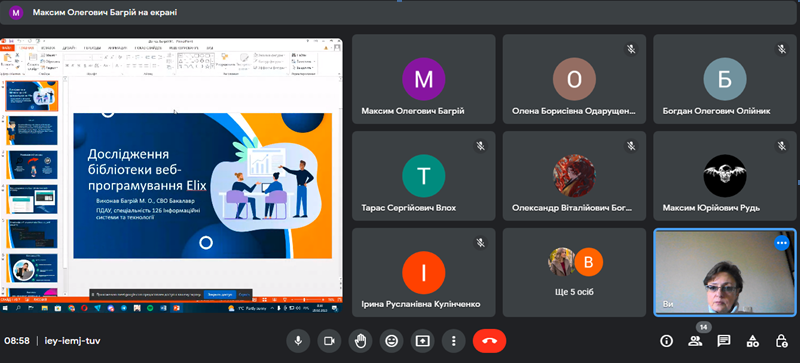Open the emoji reactions picker
Screen dimensions: 800x363
point(391,341)
